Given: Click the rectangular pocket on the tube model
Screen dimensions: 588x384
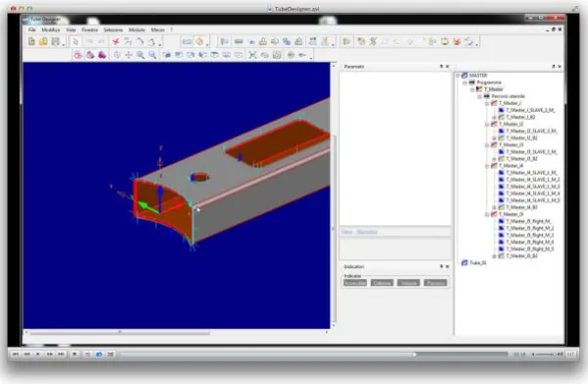Looking at the screenshot, I should 277,143.
